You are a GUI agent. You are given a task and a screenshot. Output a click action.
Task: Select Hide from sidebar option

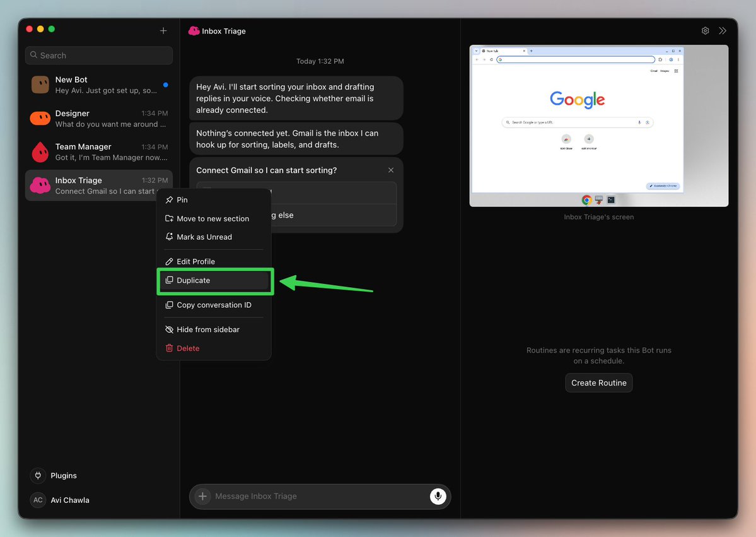click(x=214, y=329)
